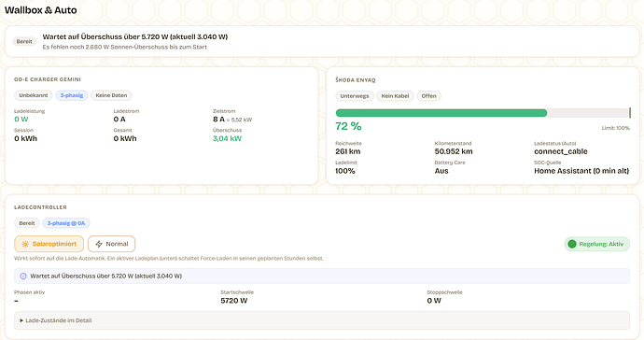Viewport: 644px width, 340px height.
Task: Click the Stoppschwelle value 0 W
Action: (434, 301)
